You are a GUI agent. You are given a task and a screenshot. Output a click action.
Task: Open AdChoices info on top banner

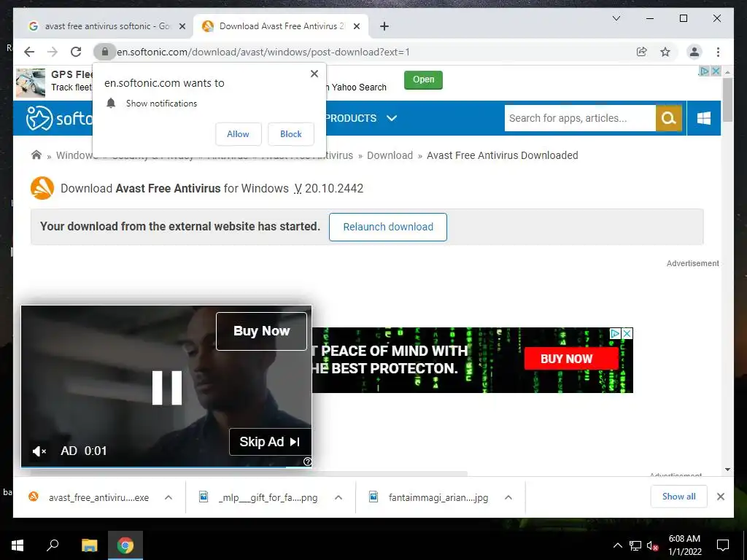point(704,71)
